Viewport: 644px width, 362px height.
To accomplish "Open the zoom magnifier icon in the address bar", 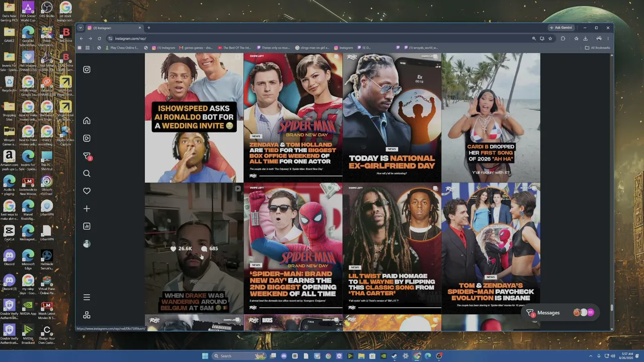I will click(534, 39).
